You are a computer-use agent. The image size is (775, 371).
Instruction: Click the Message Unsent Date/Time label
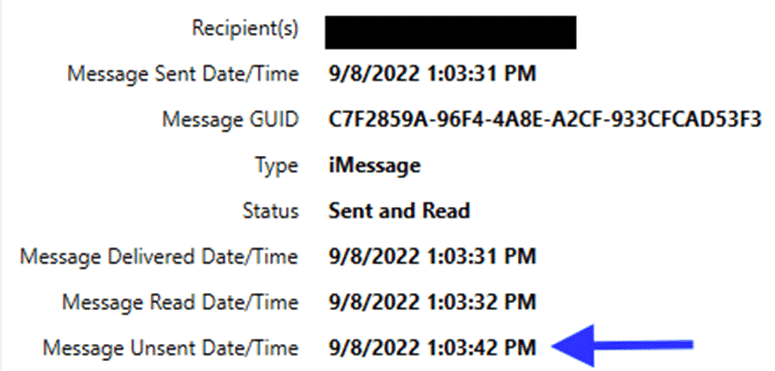coord(171,347)
